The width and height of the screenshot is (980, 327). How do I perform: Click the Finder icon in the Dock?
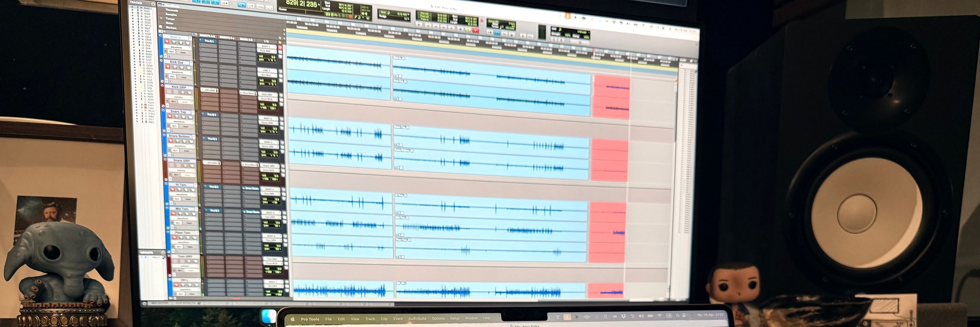(x=269, y=317)
